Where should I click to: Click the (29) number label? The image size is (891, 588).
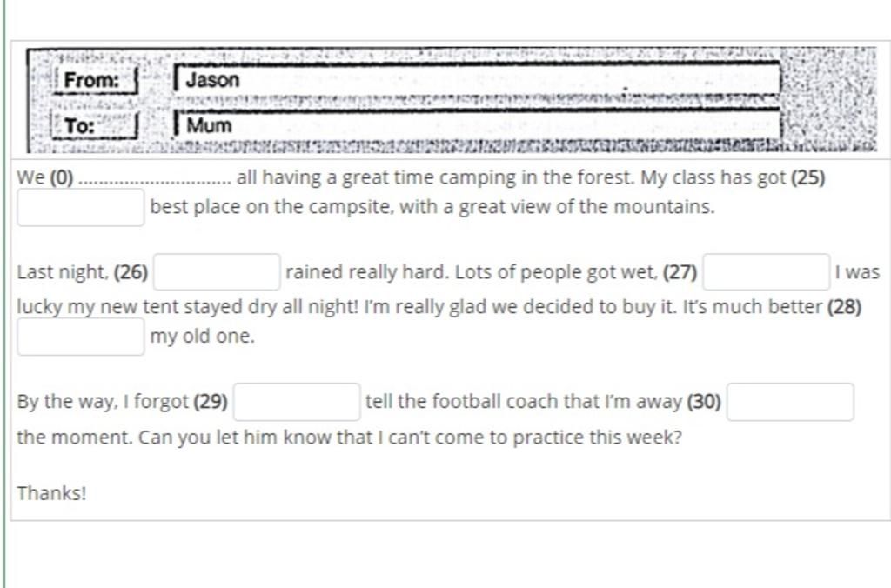(211, 402)
